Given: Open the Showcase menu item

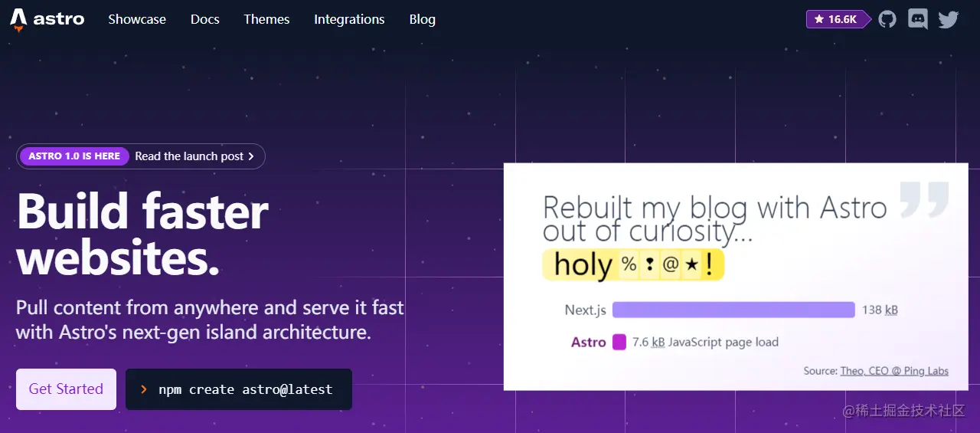Looking at the screenshot, I should (137, 19).
